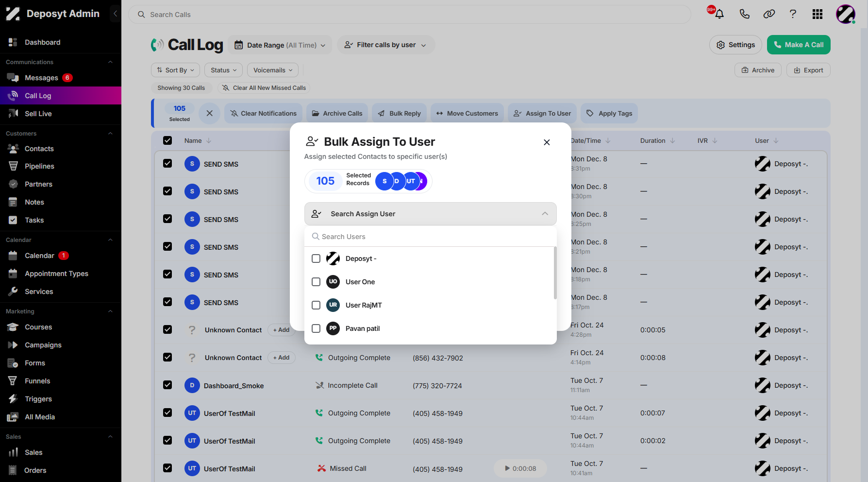Close the Bulk Assign To User dialog

coord(547,142)
